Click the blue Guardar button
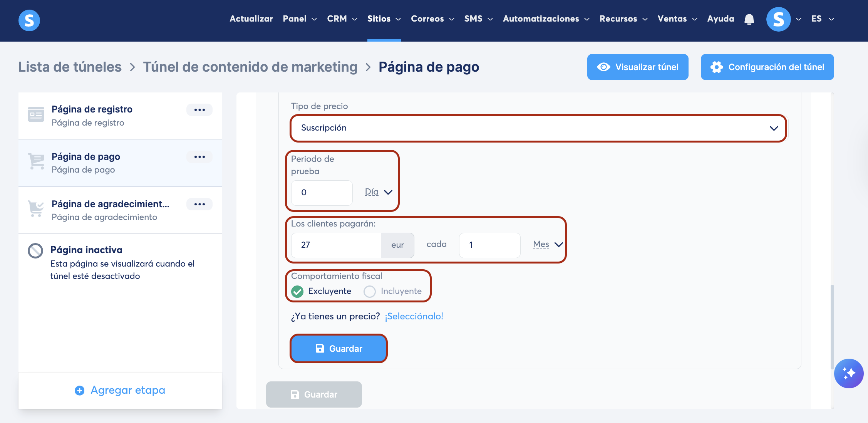The height and width of the screenshot is (423, 868). [338, 348]
